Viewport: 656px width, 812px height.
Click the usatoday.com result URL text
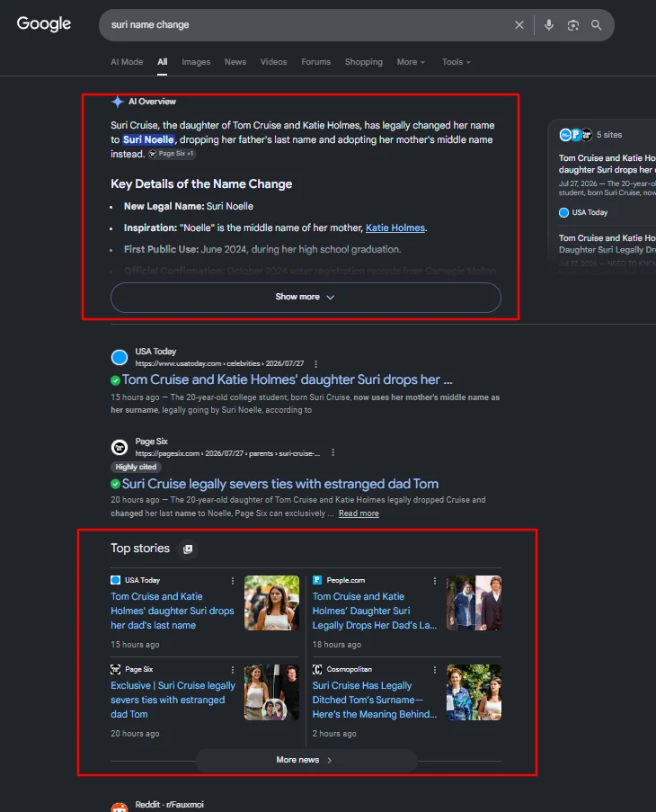pos(219,364)
